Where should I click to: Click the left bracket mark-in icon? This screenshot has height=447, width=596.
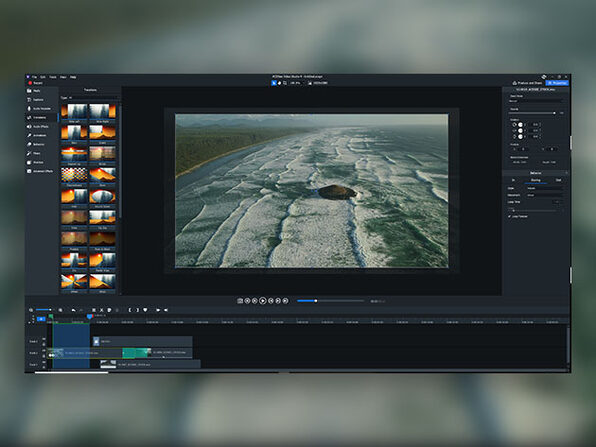click(130, 310)
